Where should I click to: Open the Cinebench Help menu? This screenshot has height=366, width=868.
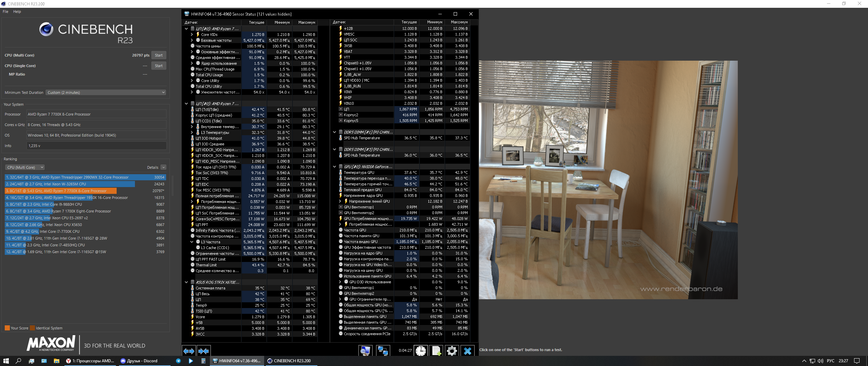click(x=17, y=12)
